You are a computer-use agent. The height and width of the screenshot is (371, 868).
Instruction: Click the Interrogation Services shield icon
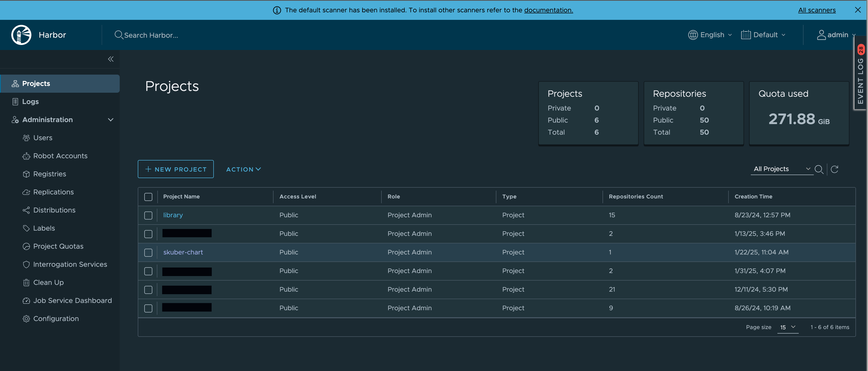pos(26,264)
